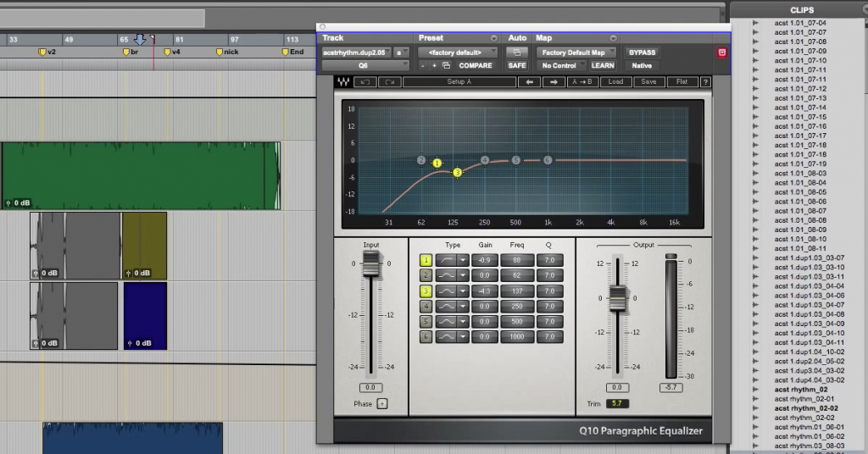The image size is (868, 454).
Task: Click the Setup A name field
Action: pos(459,82)
